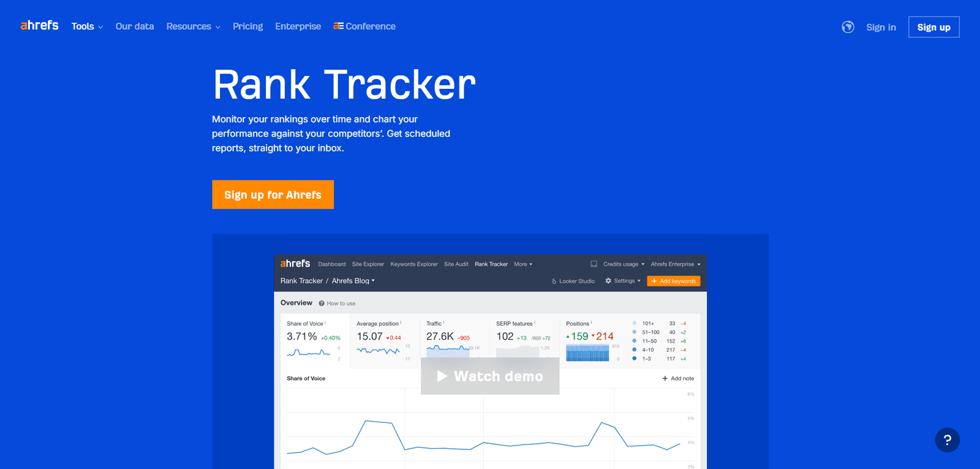Select the SERP features 102 card
This screenshot has height=469, width=980.
click(x=524, y=341)
